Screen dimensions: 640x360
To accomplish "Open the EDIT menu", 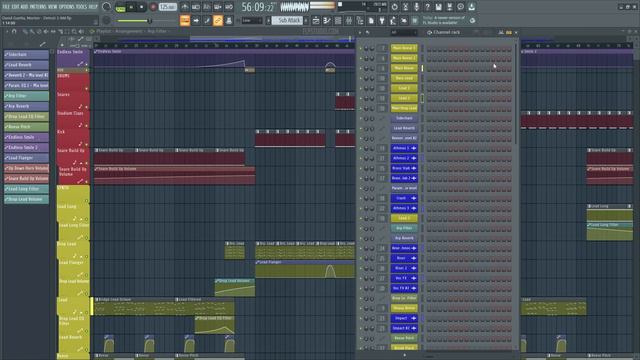I will [x=15, y=7].
